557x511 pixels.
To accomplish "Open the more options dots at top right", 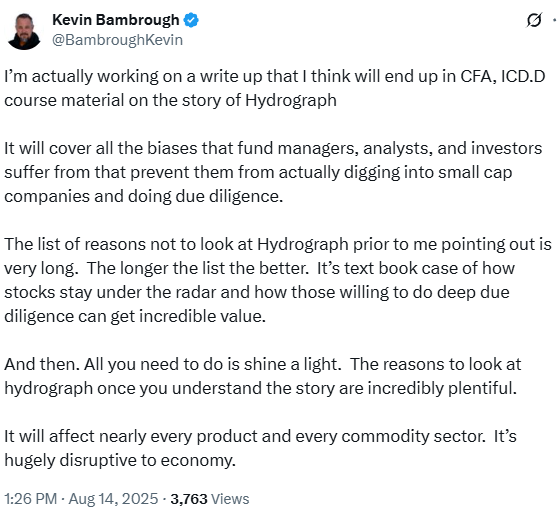I will [555, 20].
